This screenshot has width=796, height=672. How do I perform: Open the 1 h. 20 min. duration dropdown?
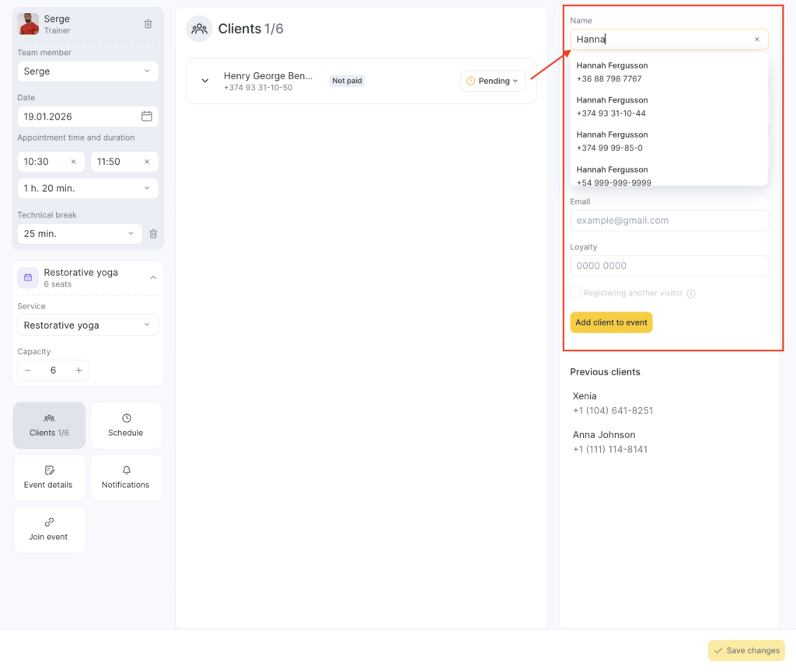click(x=88, y=188)
